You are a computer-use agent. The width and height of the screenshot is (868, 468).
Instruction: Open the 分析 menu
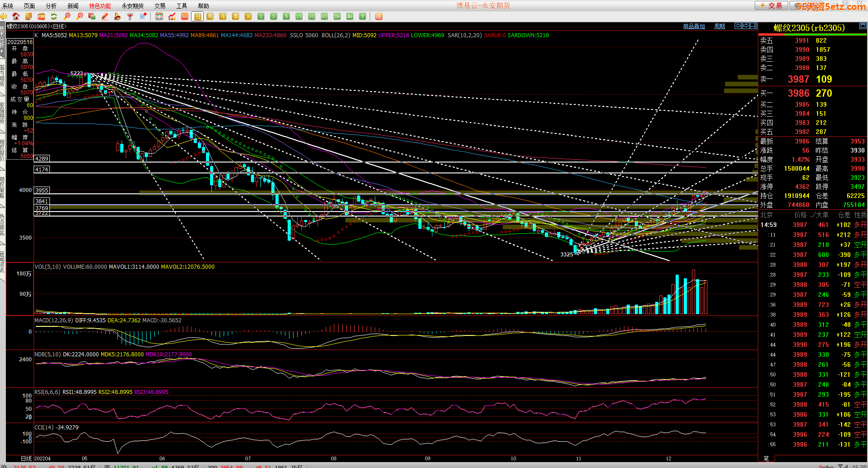click(51, 6)
